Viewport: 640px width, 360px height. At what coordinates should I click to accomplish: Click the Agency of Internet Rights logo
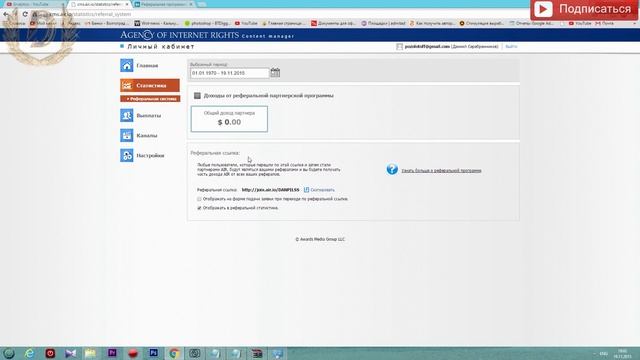click(x=180, y=35)
